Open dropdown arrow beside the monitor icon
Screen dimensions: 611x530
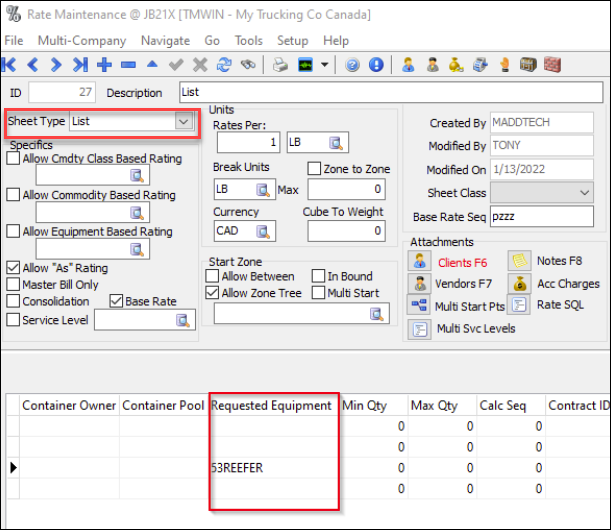click(x=326, y=66)
